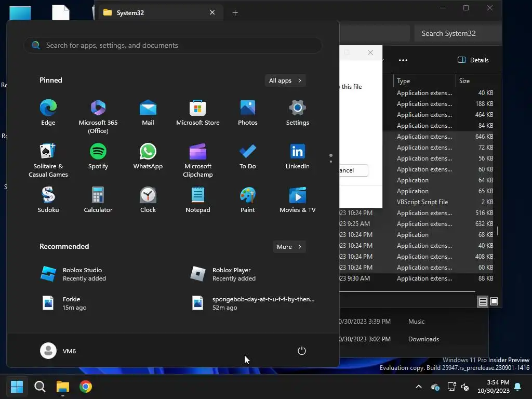The width and height of the screenshot is (532, 399).
Task: Launch Movies & TV
Action: click(298, 200)
